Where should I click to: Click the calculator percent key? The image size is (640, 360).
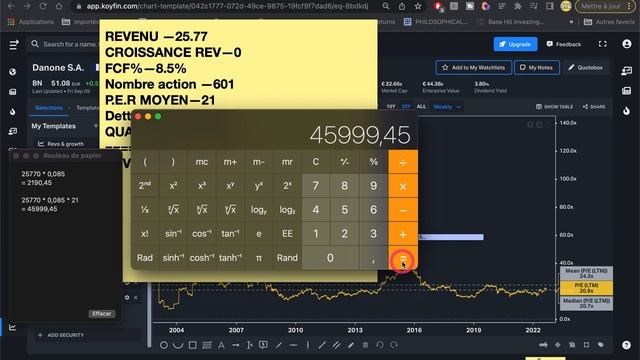pyautogui.click(x=373, y=162)
